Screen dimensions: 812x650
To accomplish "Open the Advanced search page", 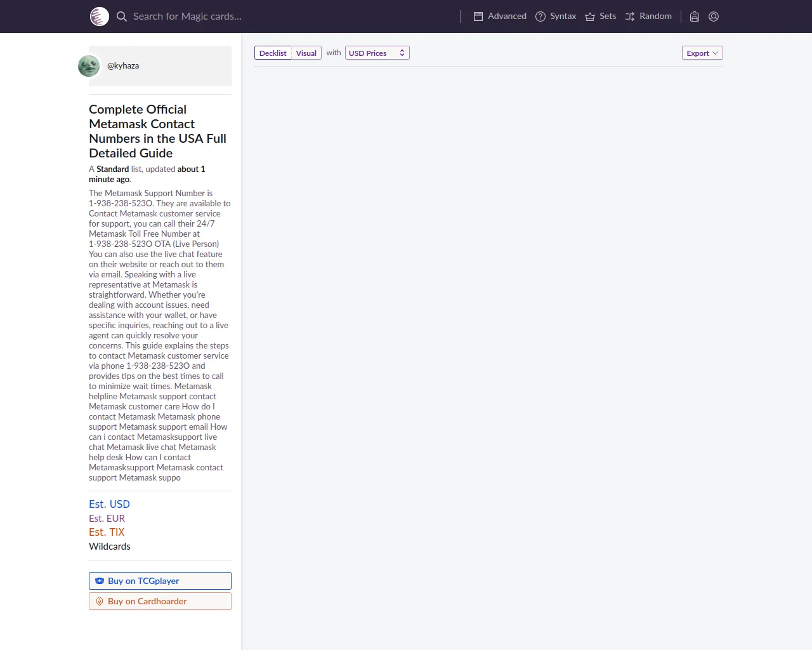I will click(x=500, y=17).
